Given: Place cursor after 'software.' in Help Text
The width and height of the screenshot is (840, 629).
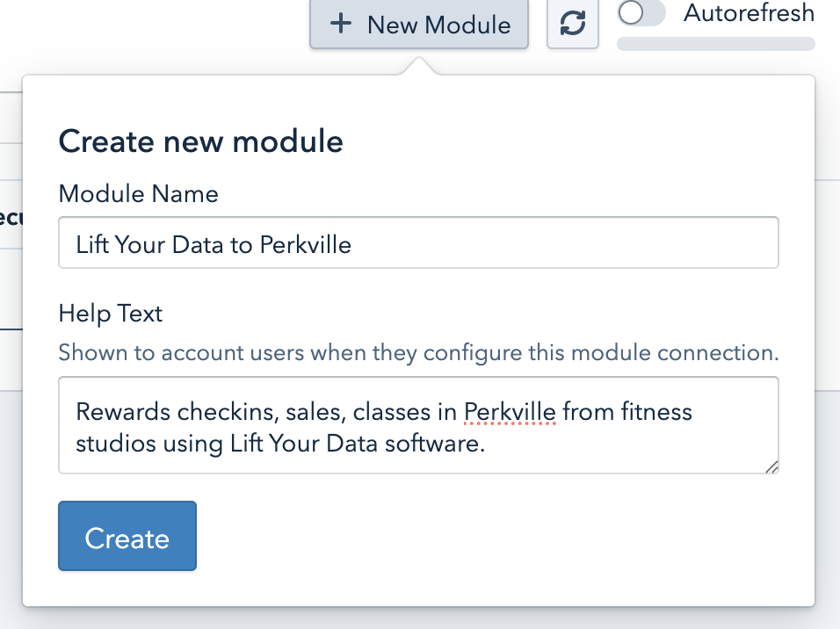Looking at the screenshot, I should 486,444.
